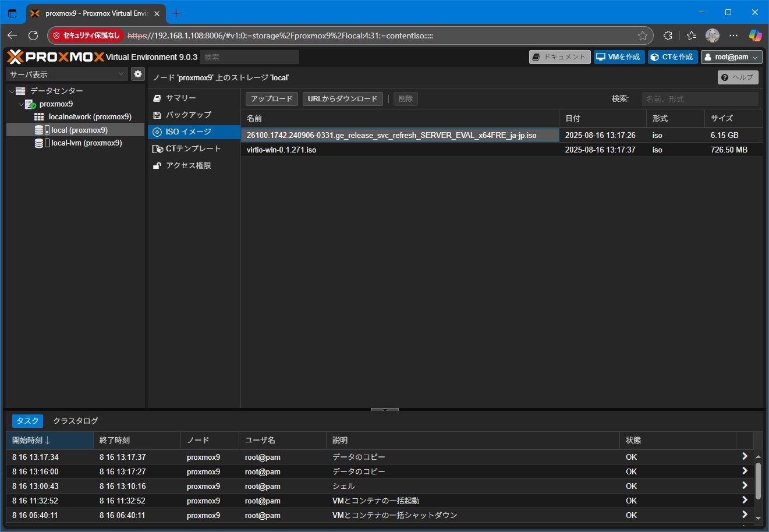Click Create CT button

[672, 56]
